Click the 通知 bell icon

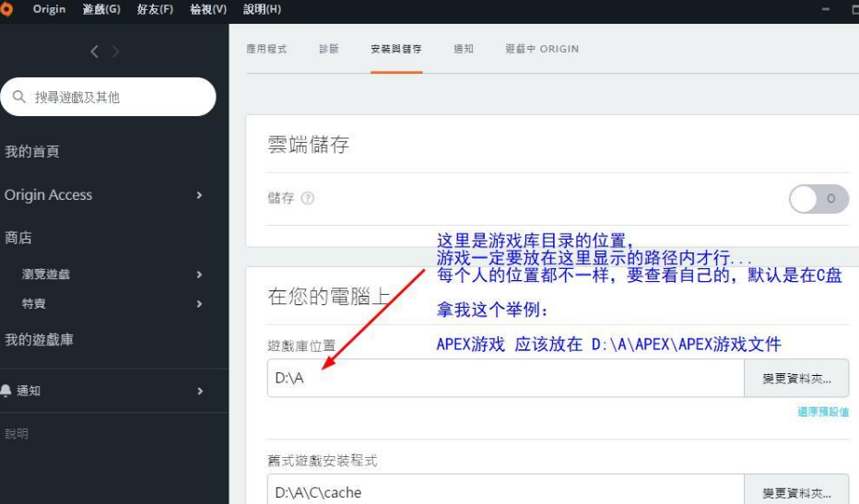(x=6, y=391)
